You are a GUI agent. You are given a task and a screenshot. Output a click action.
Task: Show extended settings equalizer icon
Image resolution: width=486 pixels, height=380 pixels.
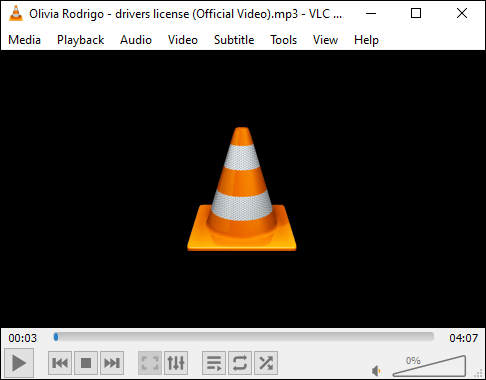(176, 363)
